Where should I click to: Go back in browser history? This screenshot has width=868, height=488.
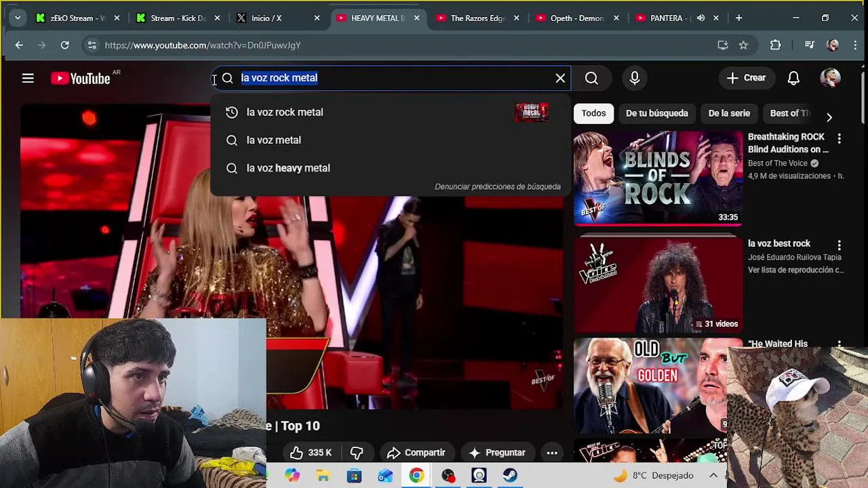click(x=19, y=45)
